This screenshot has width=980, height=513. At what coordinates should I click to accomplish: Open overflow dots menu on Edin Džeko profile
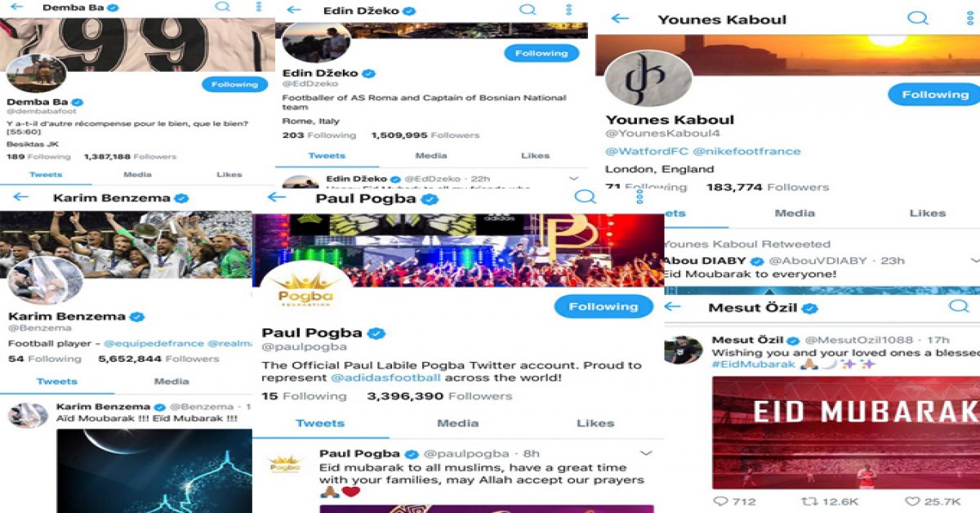569,10
